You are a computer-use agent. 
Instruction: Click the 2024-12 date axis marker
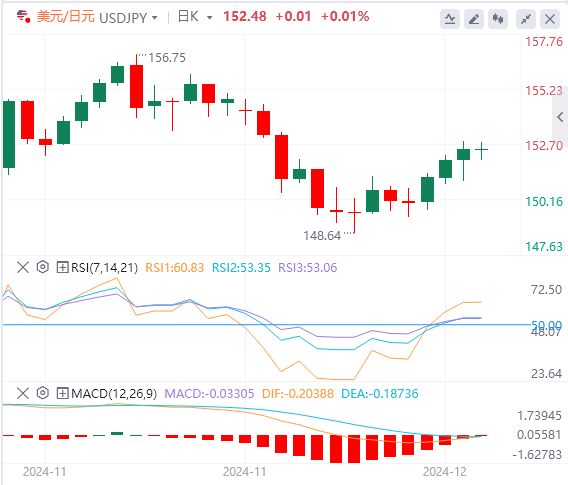(x=444, y=472)
